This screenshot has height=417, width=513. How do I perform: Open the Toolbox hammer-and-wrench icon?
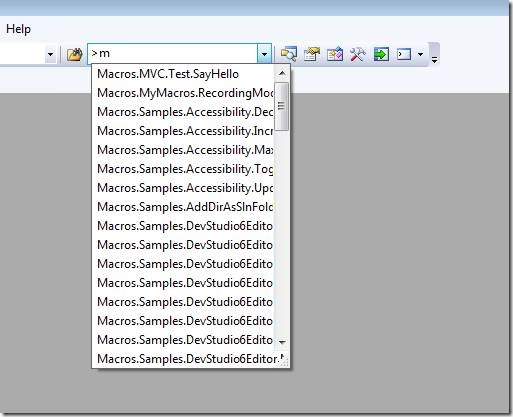(x=358, y=54)
